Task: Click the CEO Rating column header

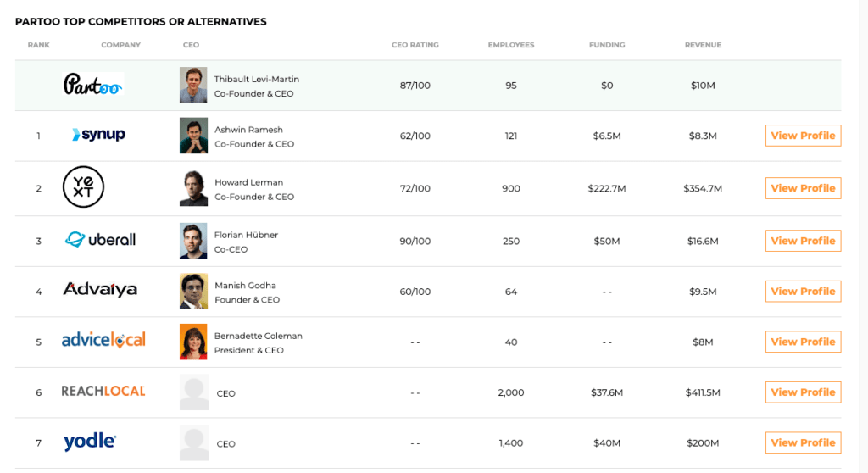Action: 415,45
